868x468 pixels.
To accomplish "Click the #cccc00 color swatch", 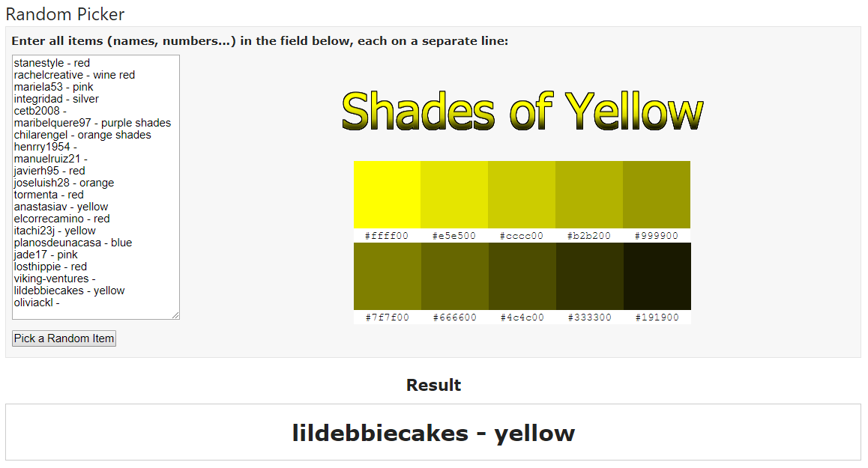I will pyautogui.click(x=522, y=195).
